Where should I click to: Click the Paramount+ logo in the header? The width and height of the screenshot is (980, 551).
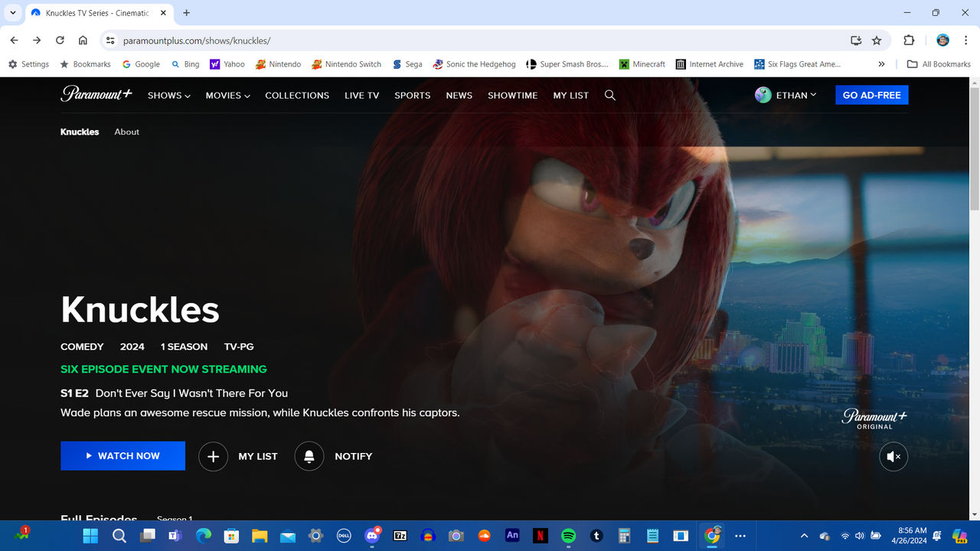tap(96, 94)
